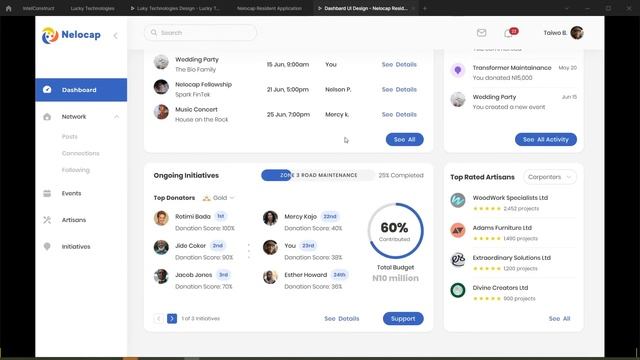Click Wedding Party event thumbnail
The height and width of the screenshot is (360, 640).
161,62
